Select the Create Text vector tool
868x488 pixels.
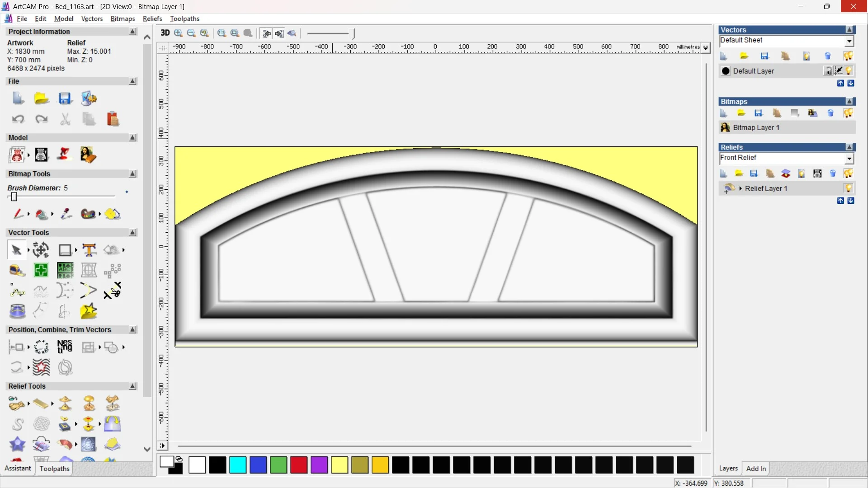pos(89,250)
